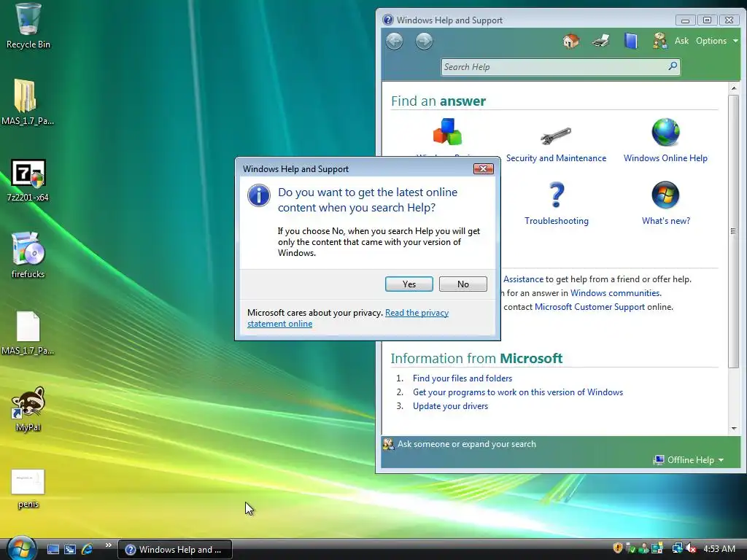Click the Ask people icon in toolbar
Screen dimensions: 747x560
pyautogui.click(x=659, y=41)
